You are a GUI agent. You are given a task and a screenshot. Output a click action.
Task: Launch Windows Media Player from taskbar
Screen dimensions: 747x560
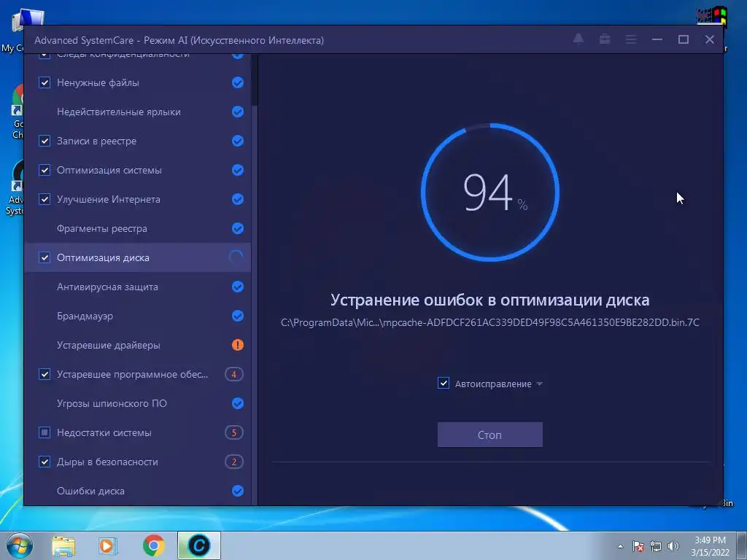click(107, 545)
